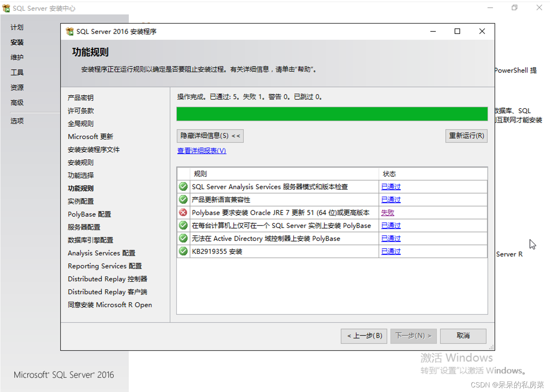Open 已通过 link for Analysis Services rule
The height and width of the screenshot is (392, 550).
coord(391,187)
